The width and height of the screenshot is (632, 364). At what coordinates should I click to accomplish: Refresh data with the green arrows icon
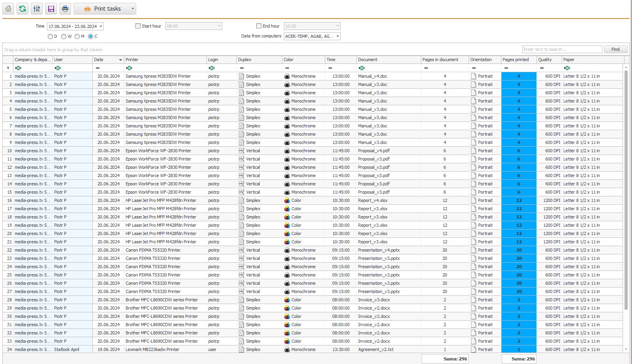tap(23, 9)
